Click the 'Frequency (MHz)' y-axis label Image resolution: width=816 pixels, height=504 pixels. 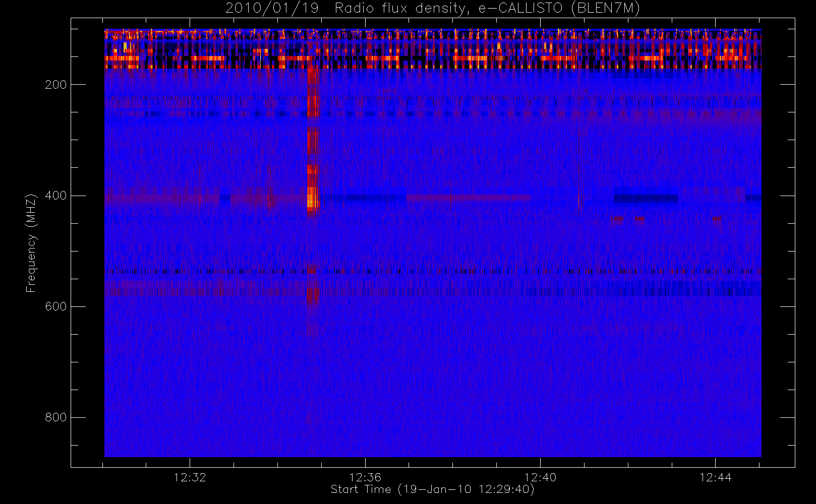click(31, 242)
